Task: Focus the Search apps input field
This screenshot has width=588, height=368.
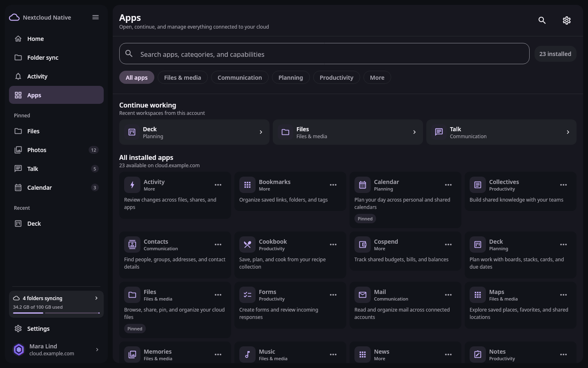Action: pos(324,54)
